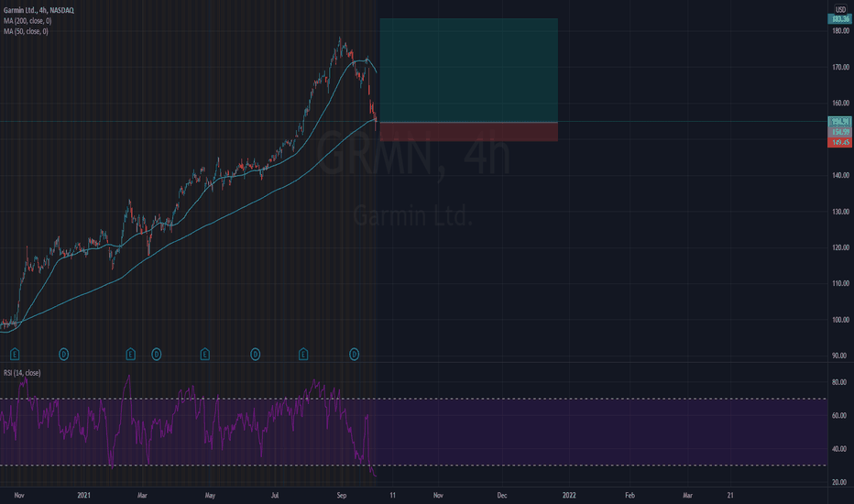Click the Feb time axis label
The width and height of the screenshot is (854, 504).
[x=630, y=495]
